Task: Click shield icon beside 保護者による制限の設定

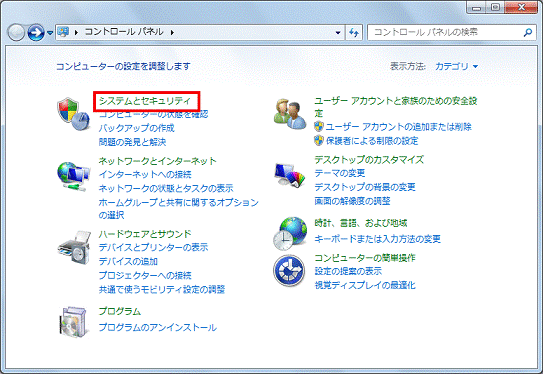Action: [x=319, y=141]
